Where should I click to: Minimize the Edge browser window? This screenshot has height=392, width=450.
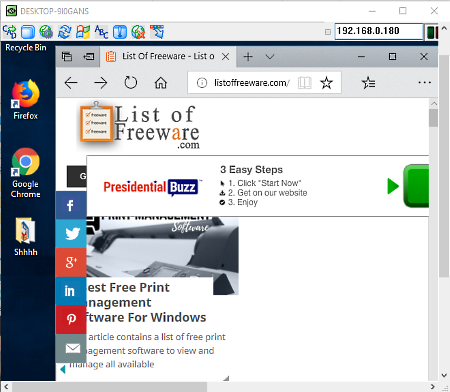coord(361,57)
